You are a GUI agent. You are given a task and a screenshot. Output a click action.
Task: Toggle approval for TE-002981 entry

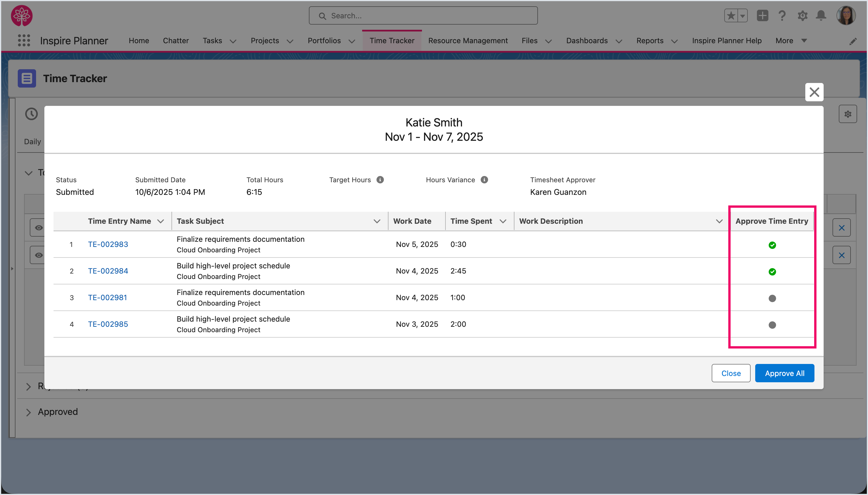pyautogui.click(x=772, y=298)
